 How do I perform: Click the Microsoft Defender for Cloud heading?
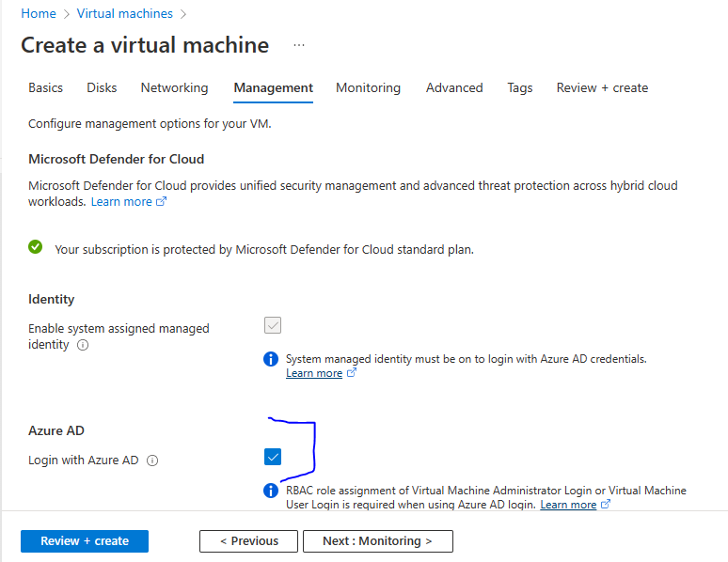click(x=116, y=159)
